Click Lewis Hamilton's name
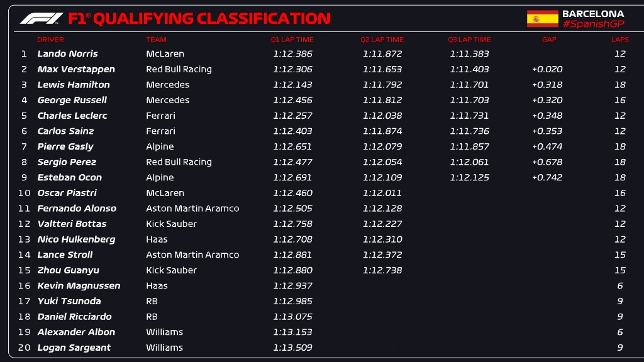Image resolution: width=644 pixels, height=362 pixels. [74, 85]
